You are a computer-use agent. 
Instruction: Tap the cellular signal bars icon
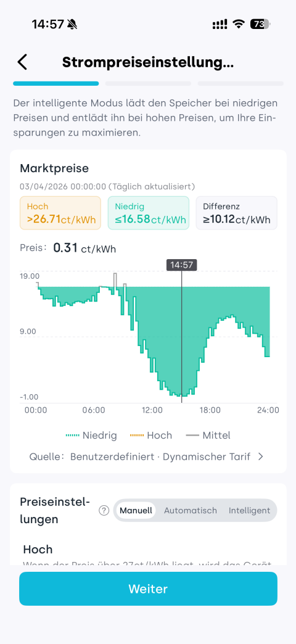point(220,25)
